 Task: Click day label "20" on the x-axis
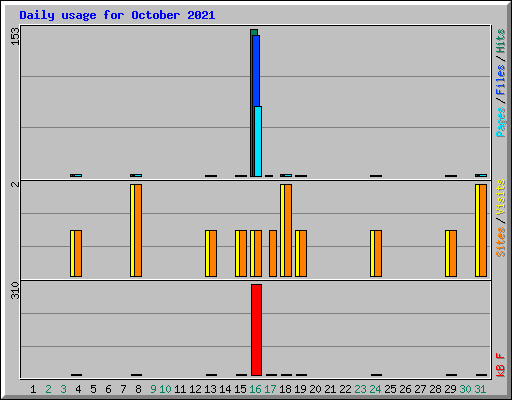click(x=315, y=389)
